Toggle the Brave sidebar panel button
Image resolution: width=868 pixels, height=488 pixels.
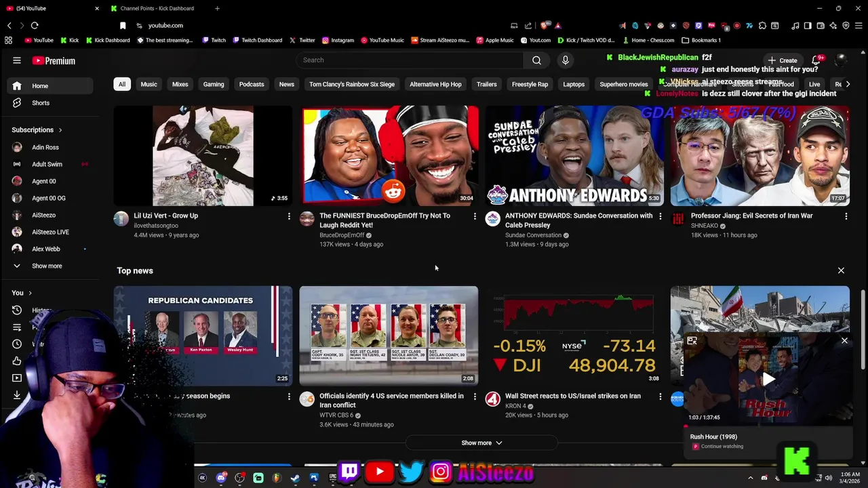(808, 26)
